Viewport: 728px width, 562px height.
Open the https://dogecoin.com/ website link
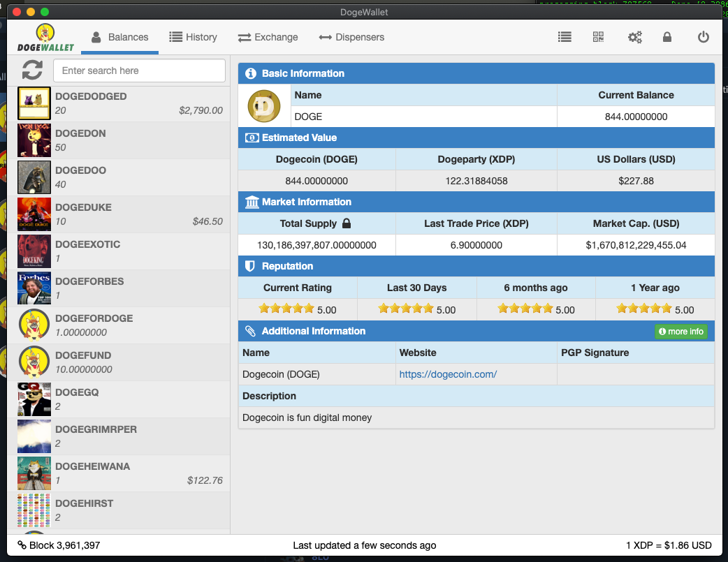coord(448,374)
